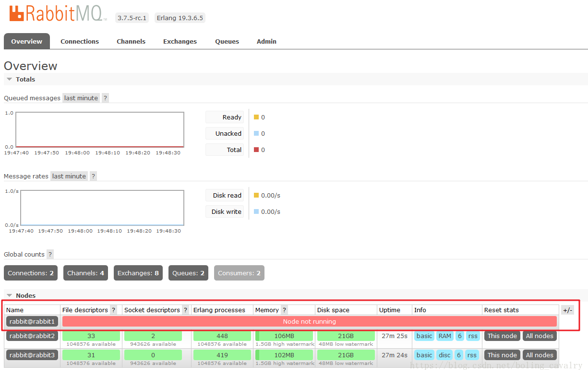
Task: Click the 3.7.5-rc.1 version label
Action: [x=132, y=18]
